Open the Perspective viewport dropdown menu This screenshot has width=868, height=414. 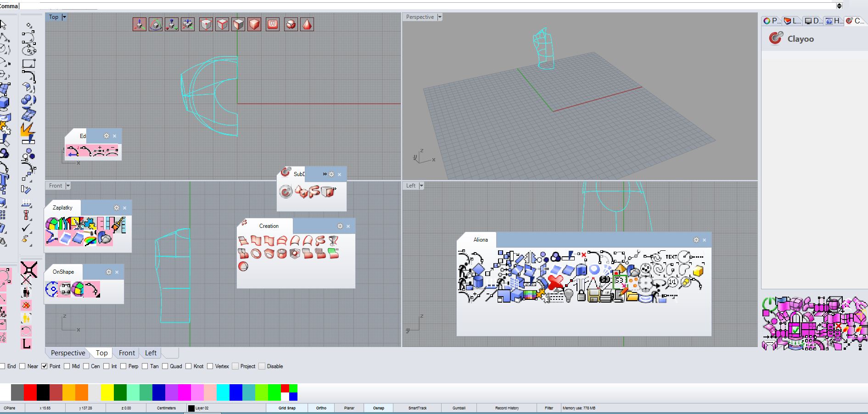(440, 17)
